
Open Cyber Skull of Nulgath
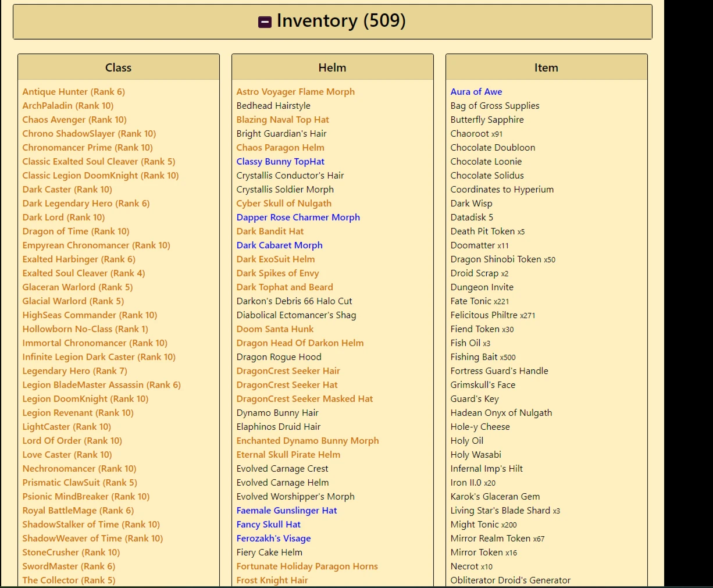pos(284,204)
